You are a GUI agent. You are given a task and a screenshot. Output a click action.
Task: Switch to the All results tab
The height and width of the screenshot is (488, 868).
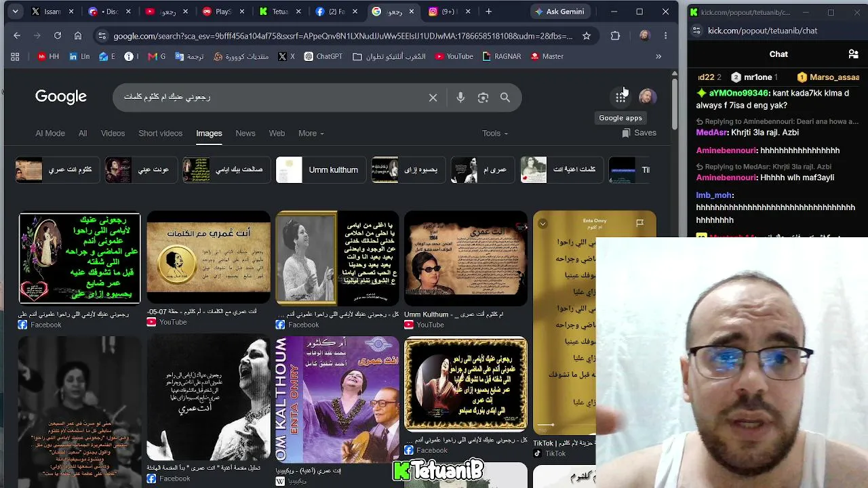(x=83, y=134)
